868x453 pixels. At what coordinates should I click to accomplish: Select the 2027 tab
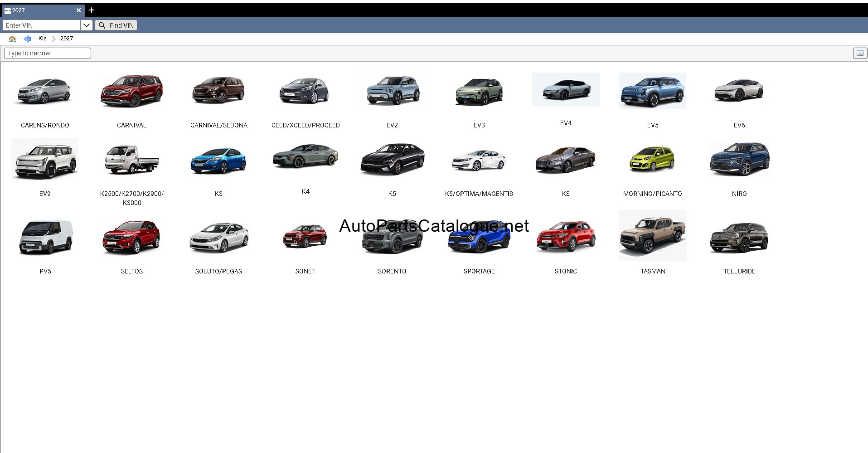(x=39, y=10)
